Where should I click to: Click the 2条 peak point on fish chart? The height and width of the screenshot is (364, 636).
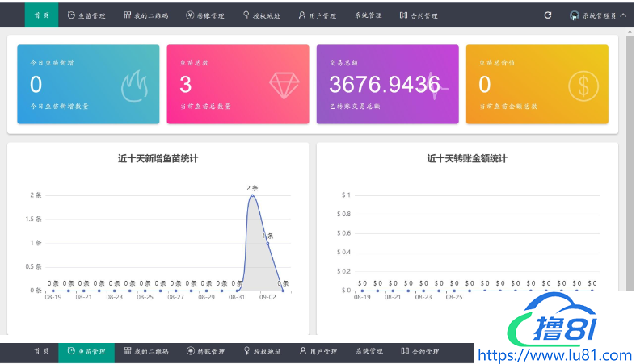click(252, 195)
